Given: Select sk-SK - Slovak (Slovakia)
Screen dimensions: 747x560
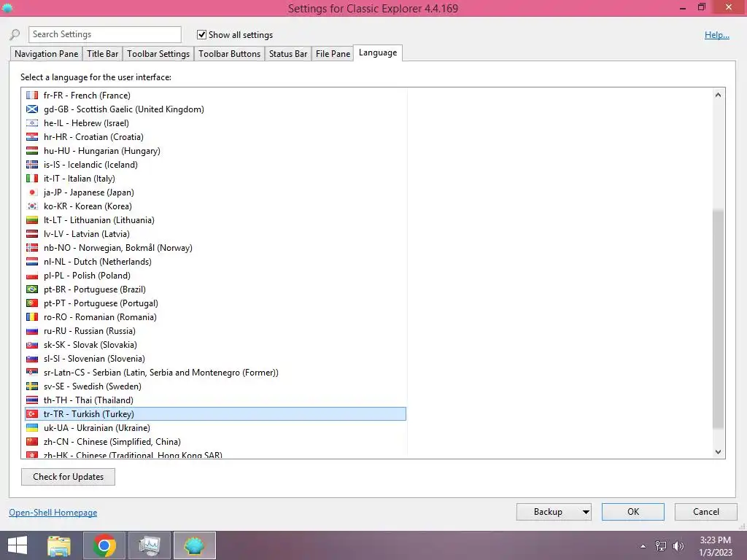Looking at the screenshot, I should click(x=215, y=345).
